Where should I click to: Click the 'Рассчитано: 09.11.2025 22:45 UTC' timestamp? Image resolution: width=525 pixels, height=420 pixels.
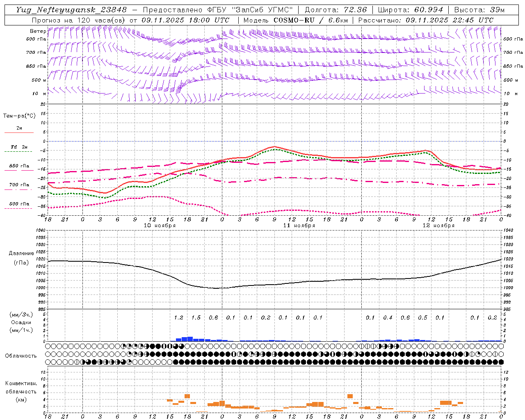[426, 20]
